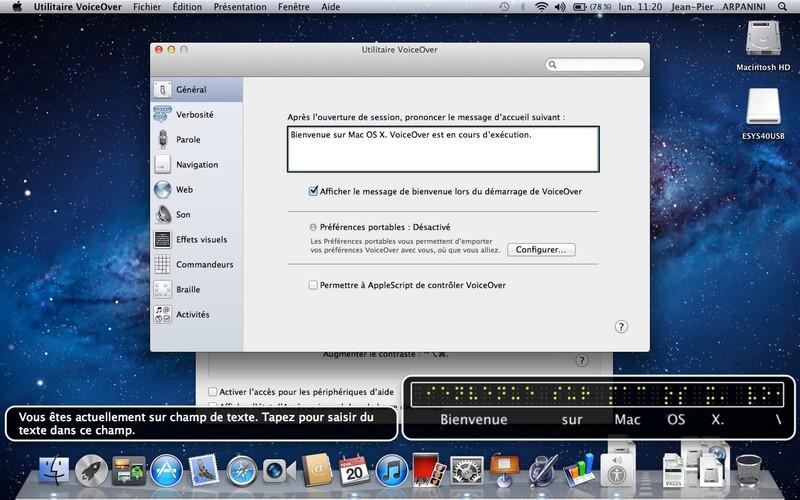Open the Général category icon
Viewport: 800px width, 500px height.
(163, 90)
